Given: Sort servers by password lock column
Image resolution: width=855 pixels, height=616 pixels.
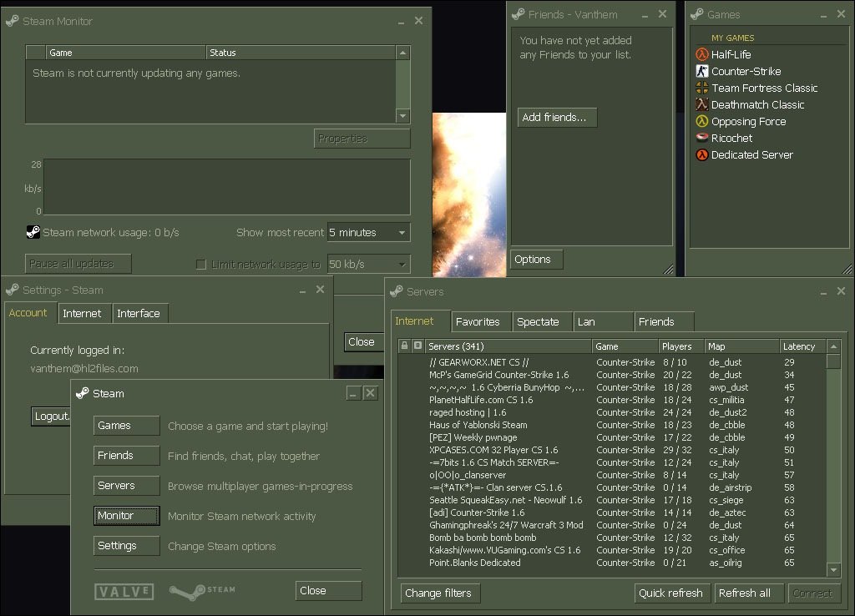Looking at the screenshot, I should (x=404, y=346).
